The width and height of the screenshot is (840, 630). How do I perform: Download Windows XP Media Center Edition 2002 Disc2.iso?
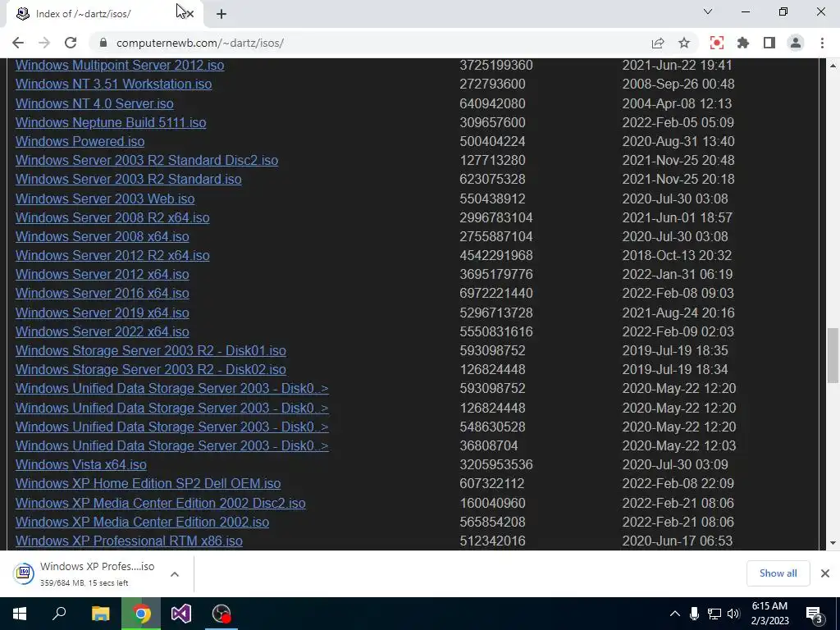(161, 503)
